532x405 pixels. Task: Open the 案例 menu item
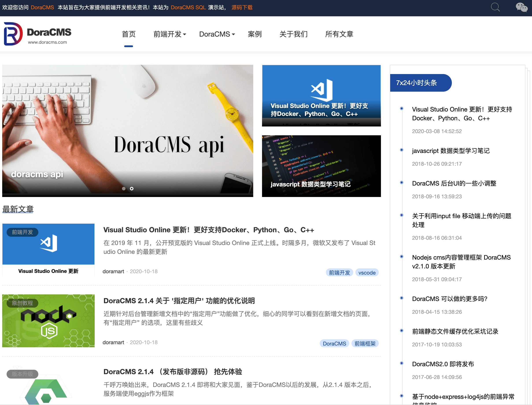255,34
